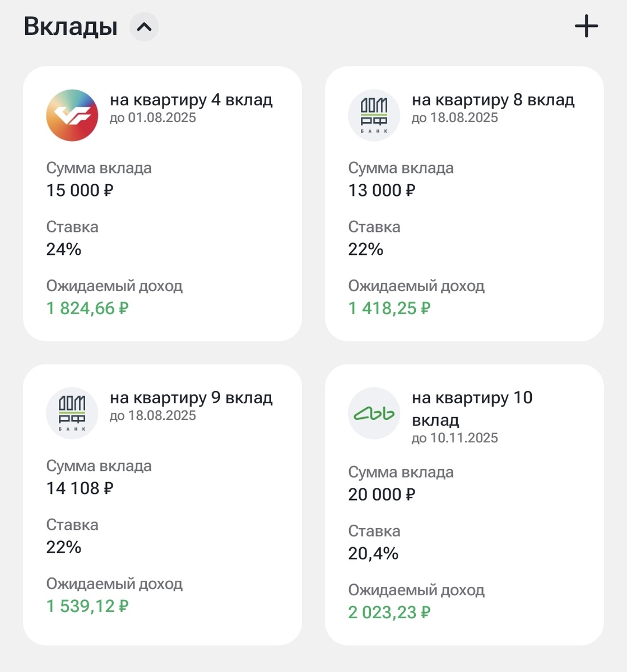Tap the date 'до 10.11.2025'
The height and width of the screenshot is (672, 627).
(454, 438)
